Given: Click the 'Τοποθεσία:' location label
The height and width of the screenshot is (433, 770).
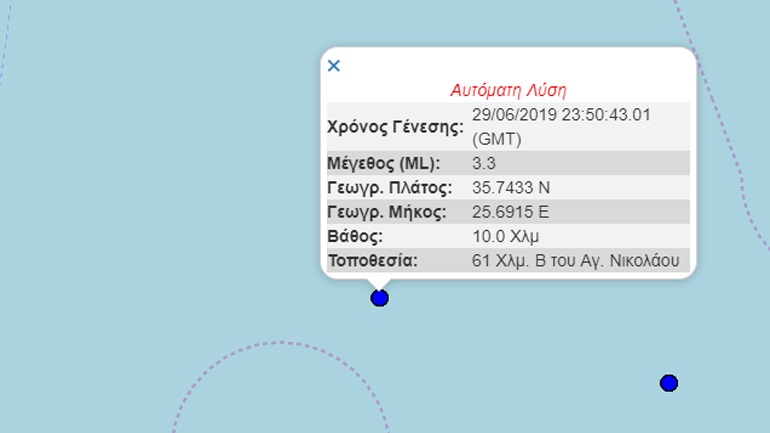Looking at the screenshot, I should coord(372,261).
